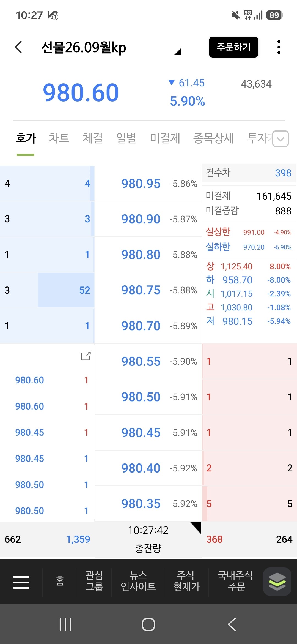297x644 pixels.
Task: Open the 종목상세 tab
Action: coord(213,138)
